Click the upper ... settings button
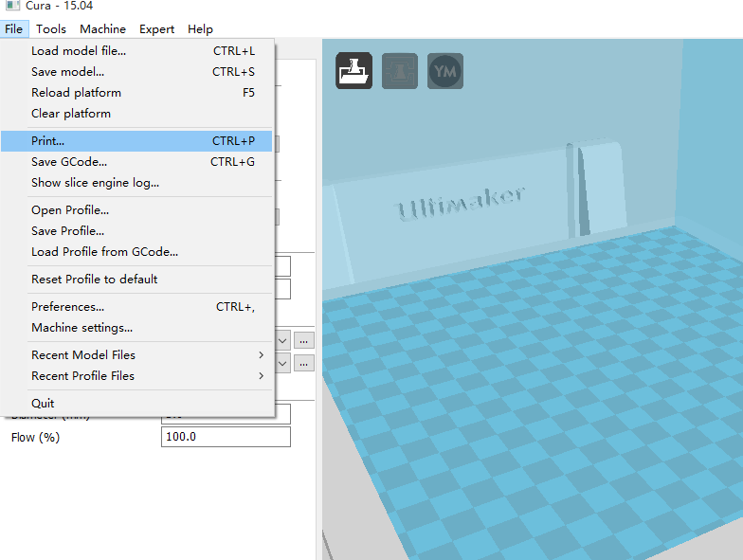Screen dimensions: 743x560 [303, 341]
